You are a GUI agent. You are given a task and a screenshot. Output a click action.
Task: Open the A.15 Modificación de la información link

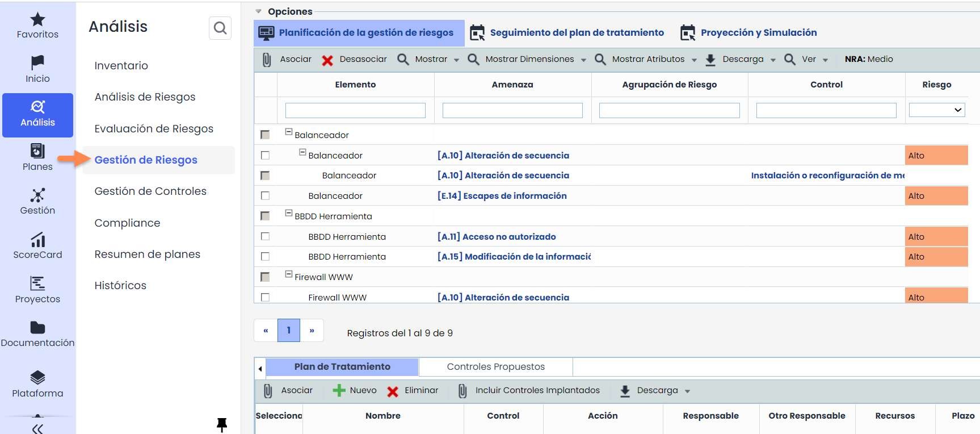(514, 257)
